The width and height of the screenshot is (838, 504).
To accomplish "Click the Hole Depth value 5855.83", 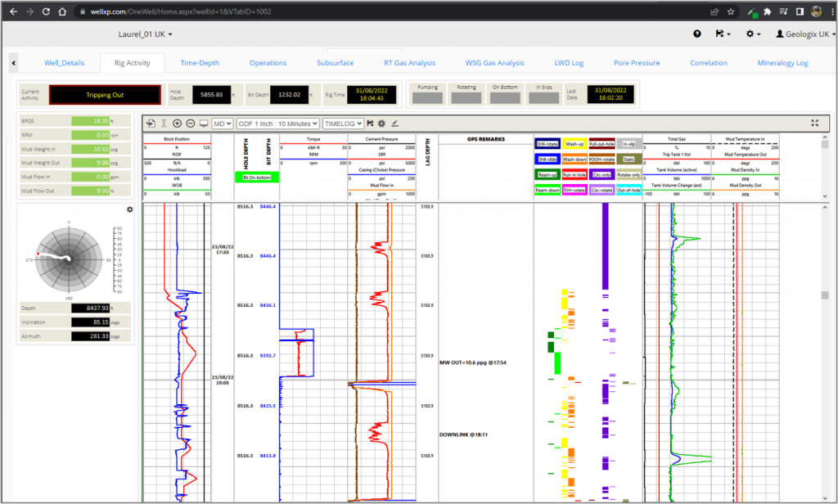I will click(x=212, y=95).
